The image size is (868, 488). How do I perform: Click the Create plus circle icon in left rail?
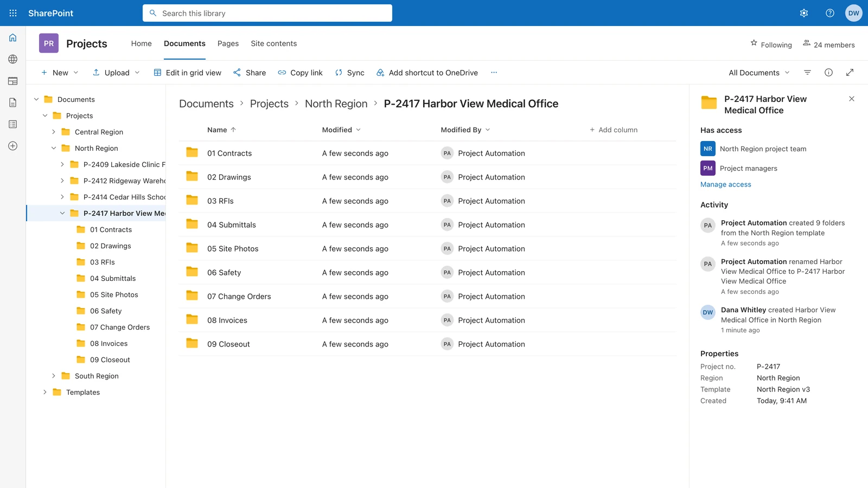pos(13,146)
